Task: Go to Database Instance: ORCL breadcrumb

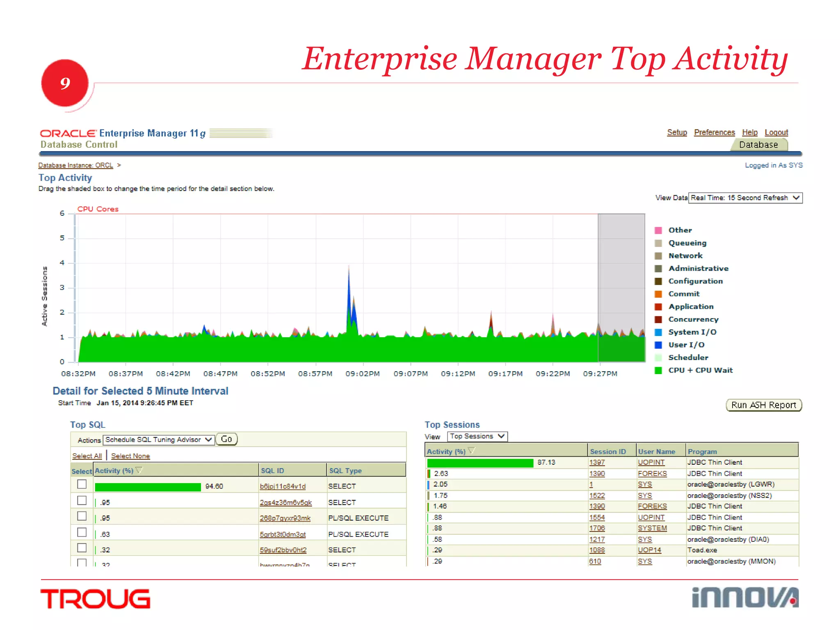Action: [75, 165]
